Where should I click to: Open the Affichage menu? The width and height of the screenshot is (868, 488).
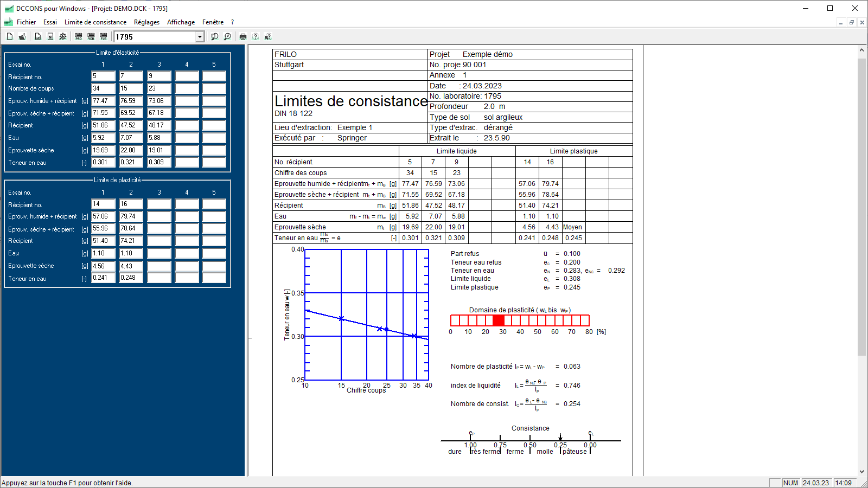181,22
